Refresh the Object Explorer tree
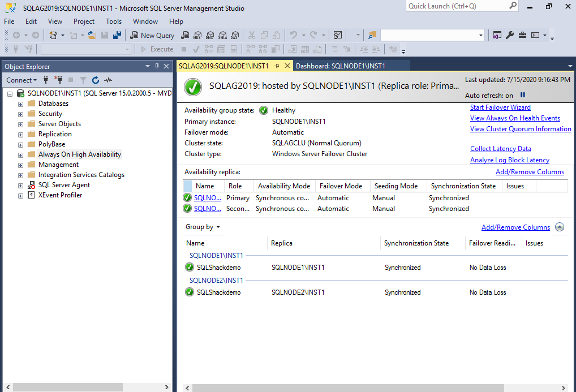This screenshot has width=576, height=392. coord(96,80)
